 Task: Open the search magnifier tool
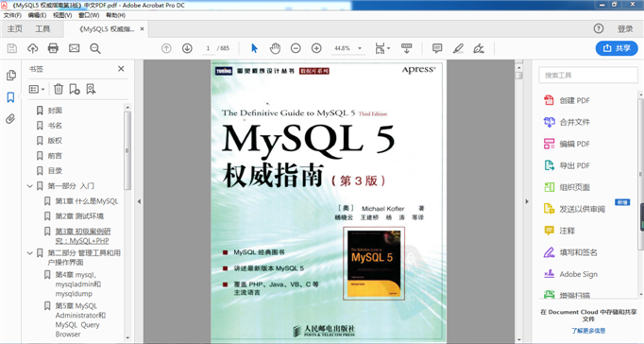pos(95,48)
